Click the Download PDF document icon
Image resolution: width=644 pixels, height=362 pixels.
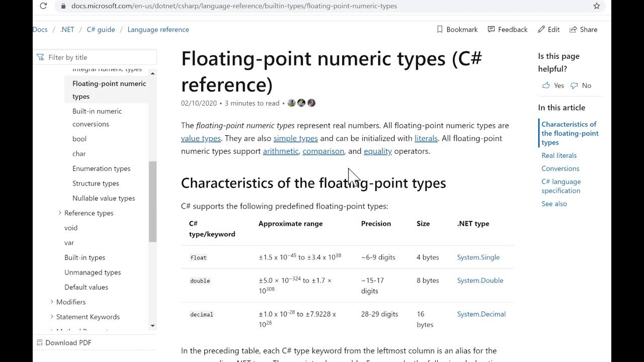(40, 342)
